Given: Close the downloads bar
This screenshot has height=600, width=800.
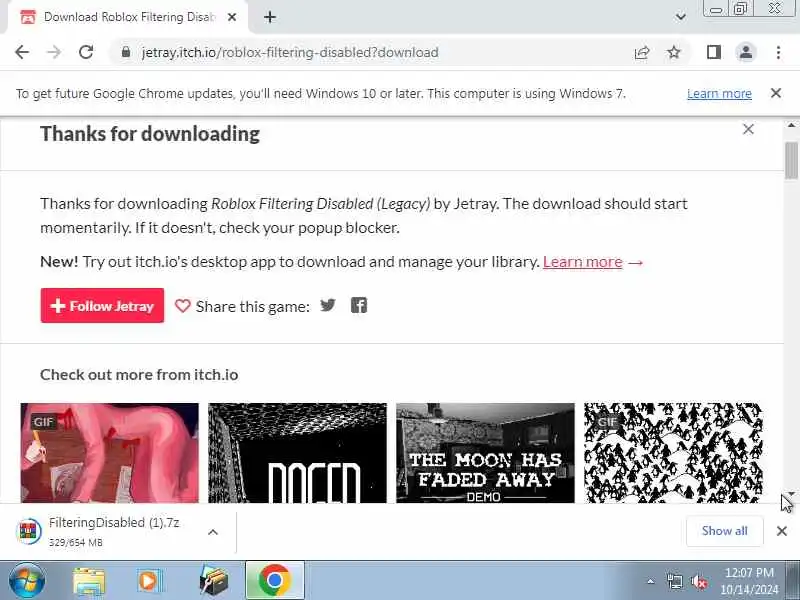Looking at the screenshot, I should point(781,531).
